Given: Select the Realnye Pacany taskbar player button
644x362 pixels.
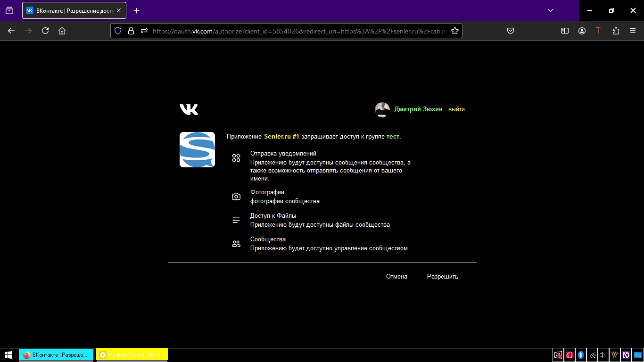Looking at the screenshot, I should (x=132, y=355).
